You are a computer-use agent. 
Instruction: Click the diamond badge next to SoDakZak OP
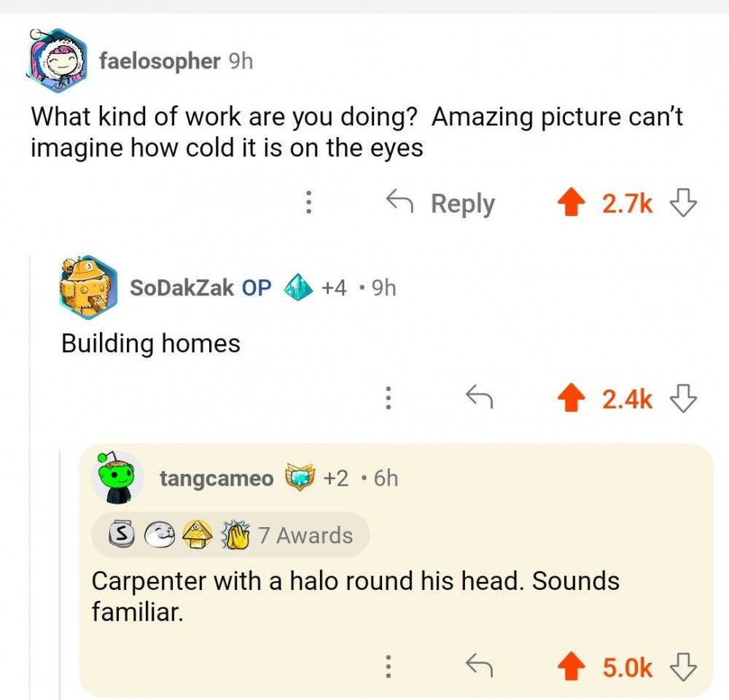click(297, 287)
